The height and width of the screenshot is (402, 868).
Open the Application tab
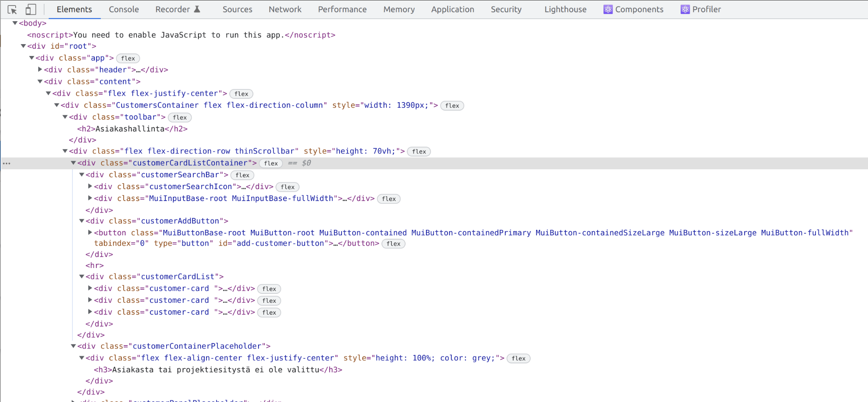pyautogui.click(x=453, y=9)
